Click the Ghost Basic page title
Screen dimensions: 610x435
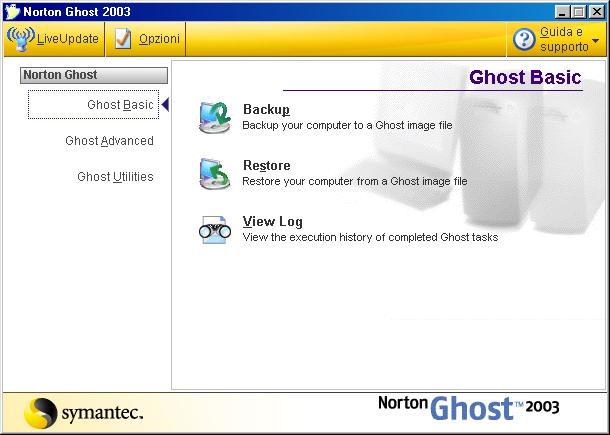525,77
